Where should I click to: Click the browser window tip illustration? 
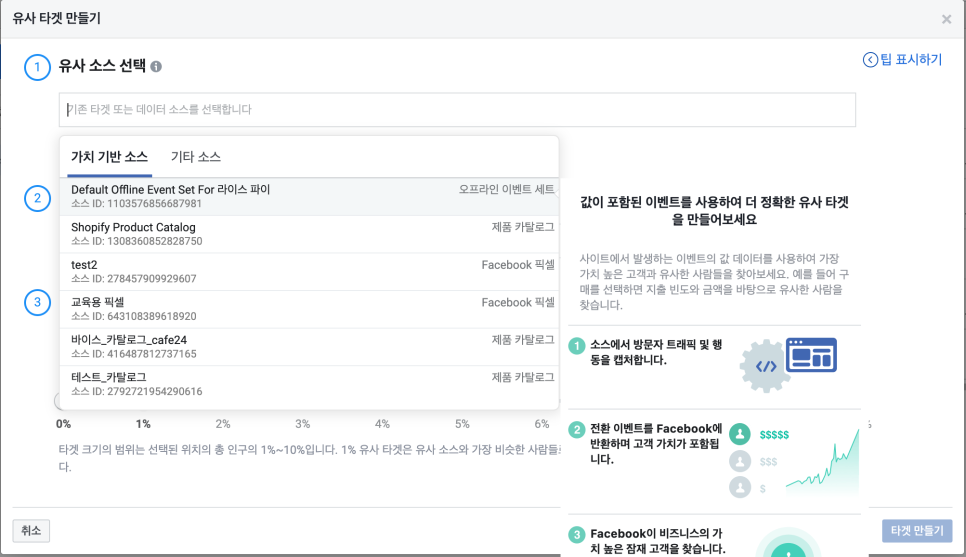point(811,355)
